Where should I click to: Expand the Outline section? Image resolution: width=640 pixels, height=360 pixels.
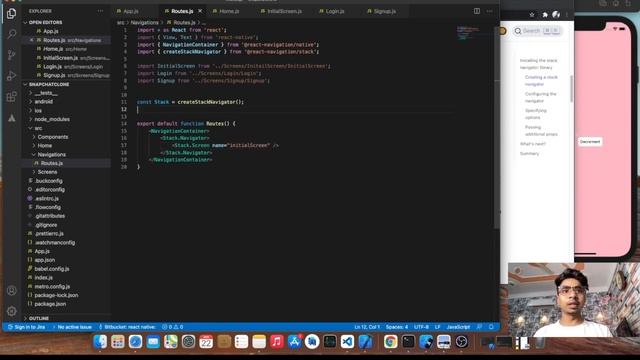tap(39, 318)
